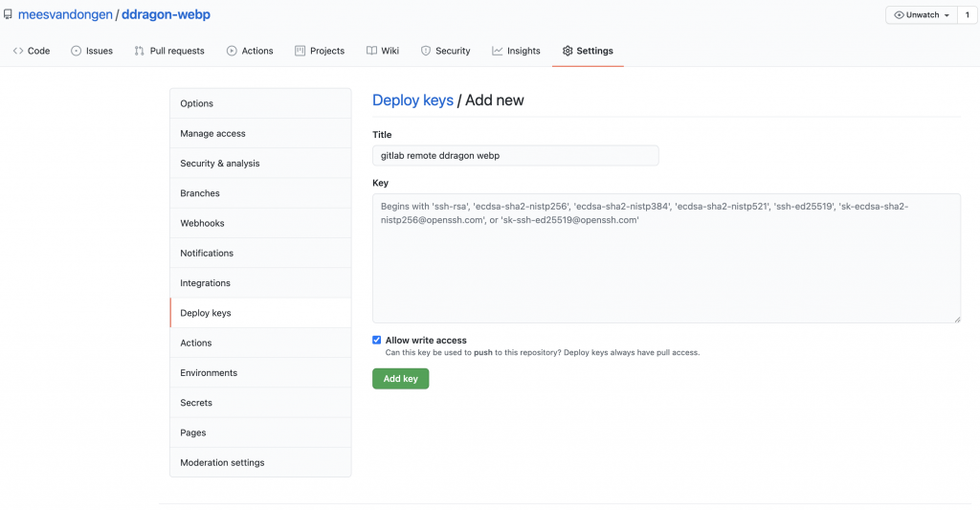980x510 pixels.
Task: Open the meesvandongen owner profile link
Action: tap(65, 15)
